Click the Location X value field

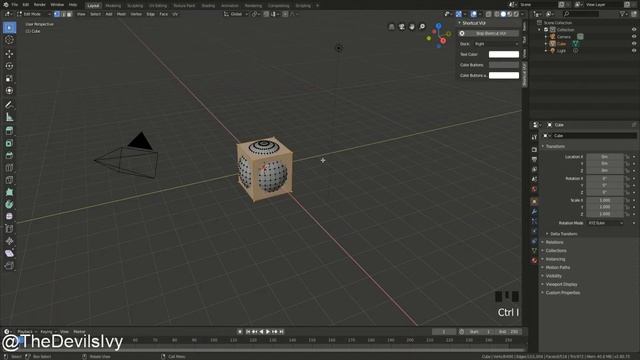coord(605,157)
